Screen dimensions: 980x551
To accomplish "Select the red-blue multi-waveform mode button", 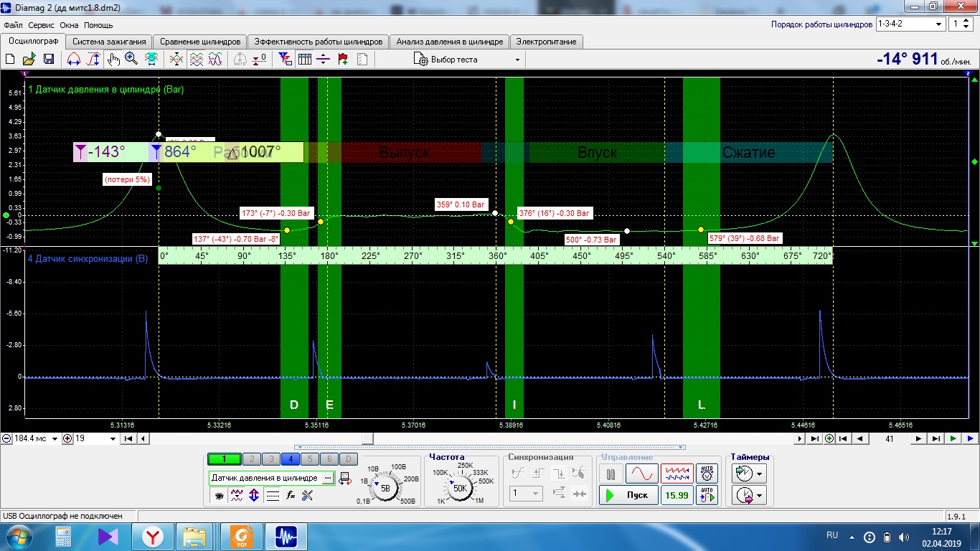I will point(677,474).
